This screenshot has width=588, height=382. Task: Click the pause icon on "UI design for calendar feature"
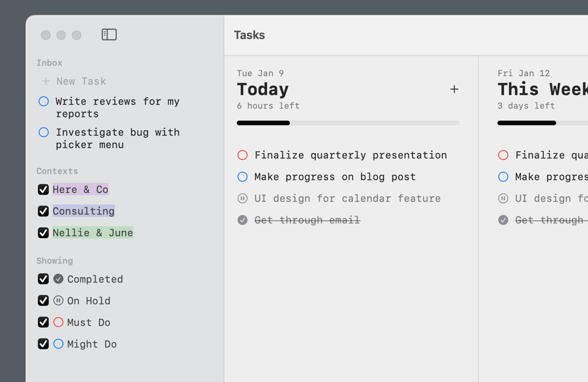coord(243,198)
